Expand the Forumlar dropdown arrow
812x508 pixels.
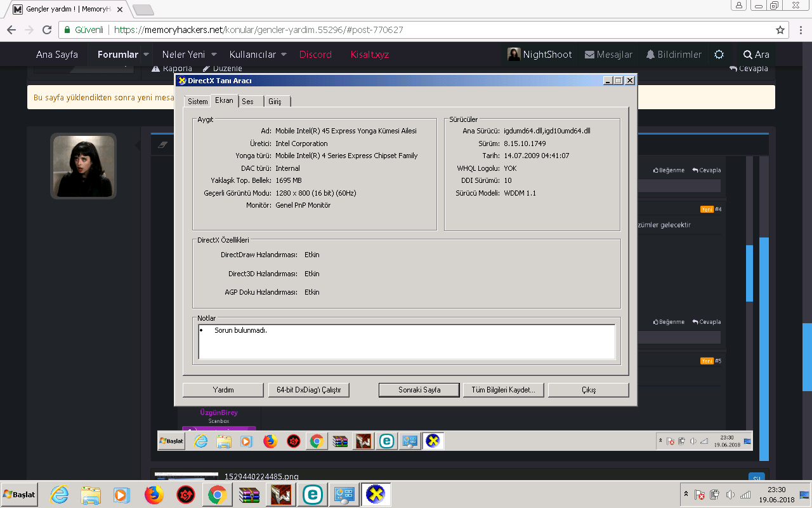pos(147,55)
